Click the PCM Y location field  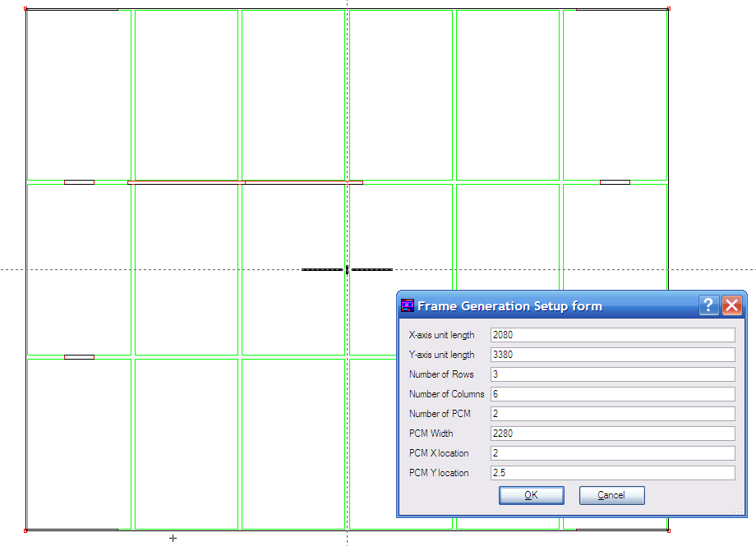coord(611,473)
